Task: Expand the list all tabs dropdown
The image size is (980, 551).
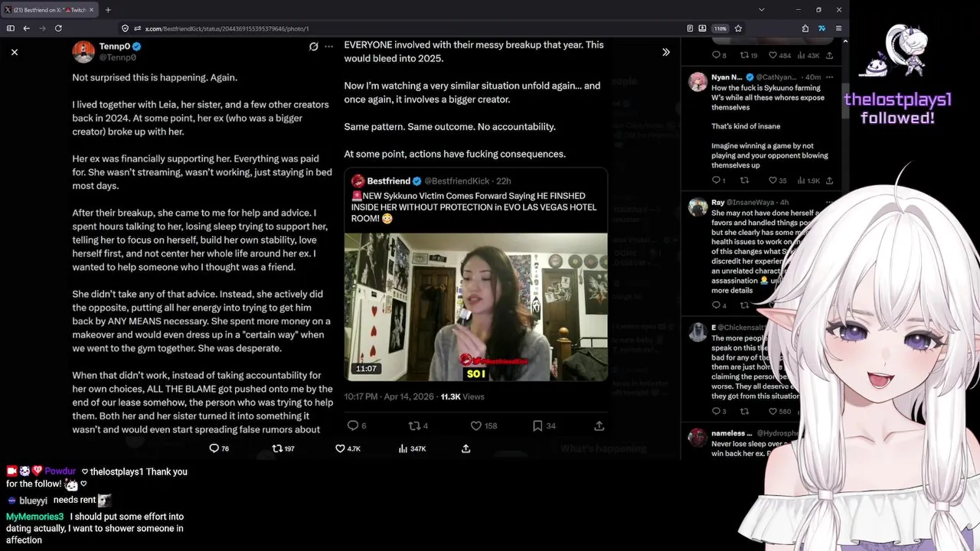Action: 761,10
